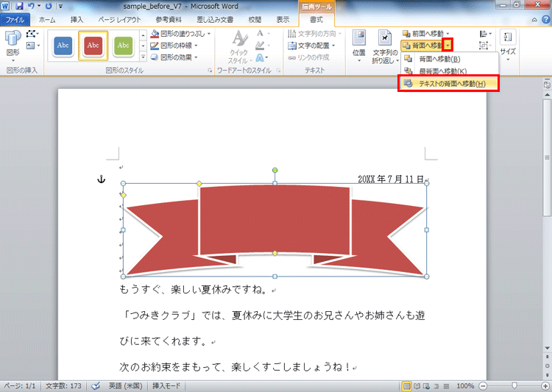Click the 前面へ移動 bring forward button
This screenshot has width=552, height=392.
(423, 34)
